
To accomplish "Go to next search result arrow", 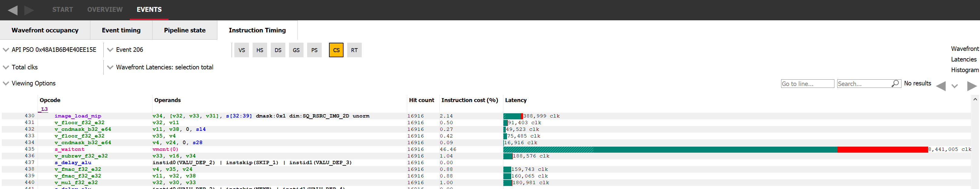I will point(971,86).
